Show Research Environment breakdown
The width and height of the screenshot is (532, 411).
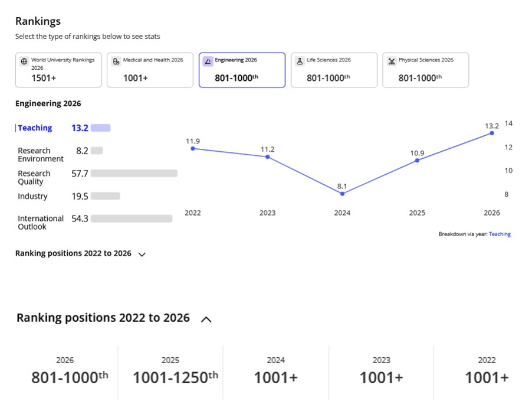click(x=40, y=155)
